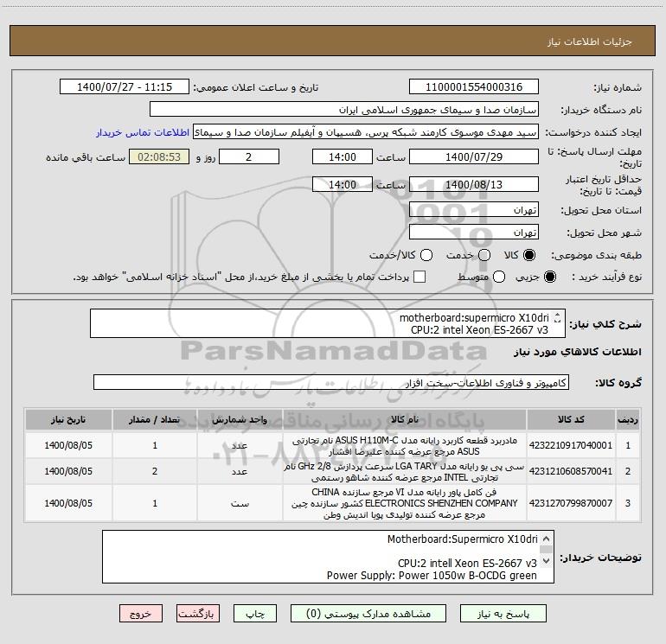Image resolution: width=666 pixels, height=644 pixels.
Task: Click the کد کالا column header
Action: 571,419
